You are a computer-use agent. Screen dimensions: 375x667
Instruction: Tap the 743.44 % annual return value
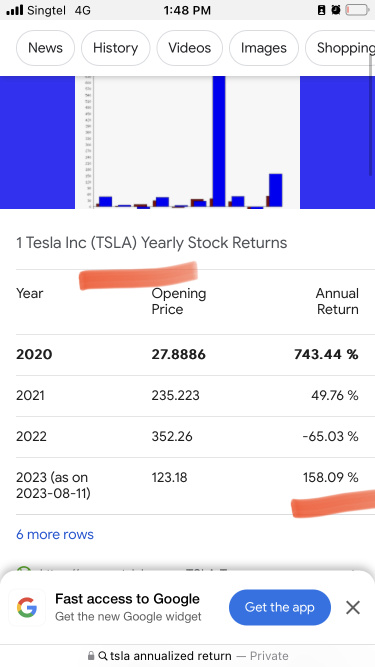click(326, 355)
